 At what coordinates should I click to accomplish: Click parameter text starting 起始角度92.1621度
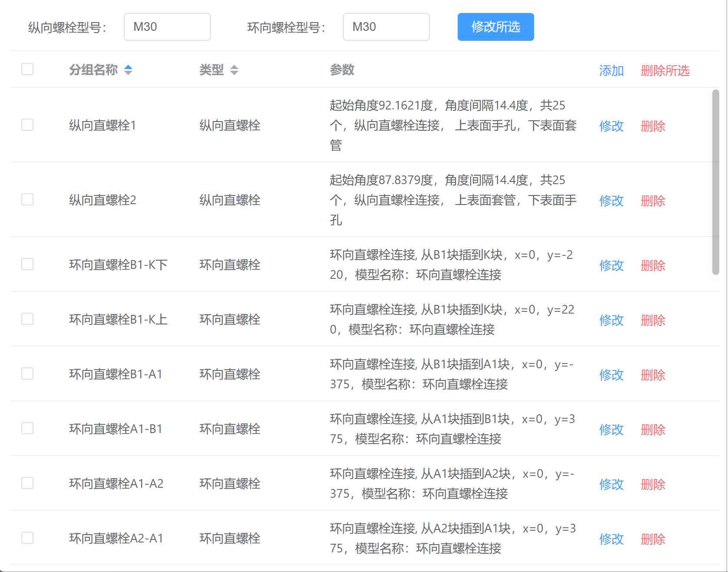(453, 125)
